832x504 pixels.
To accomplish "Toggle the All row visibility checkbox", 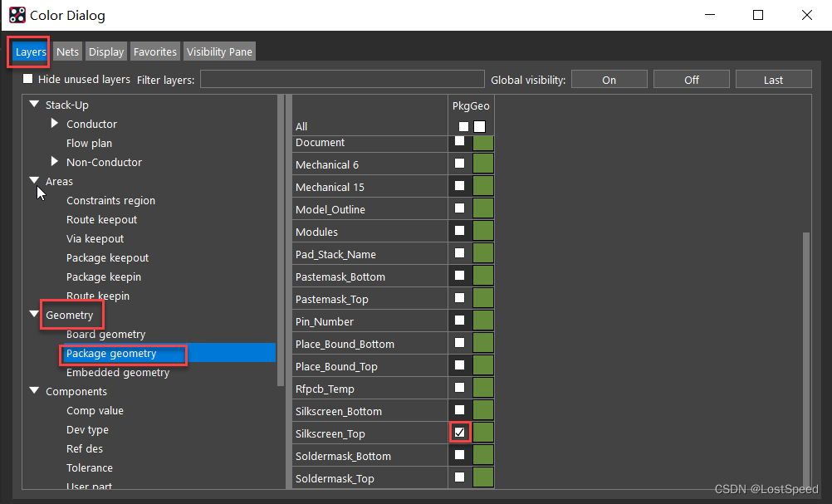I will click(463, 127).
